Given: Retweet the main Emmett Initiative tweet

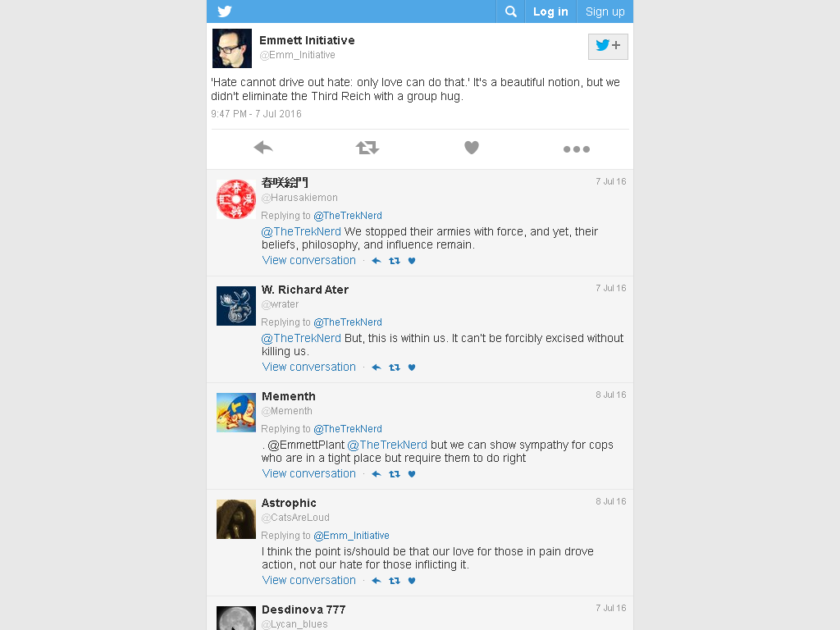Looking at the screenshot, I should pos(367,148).
